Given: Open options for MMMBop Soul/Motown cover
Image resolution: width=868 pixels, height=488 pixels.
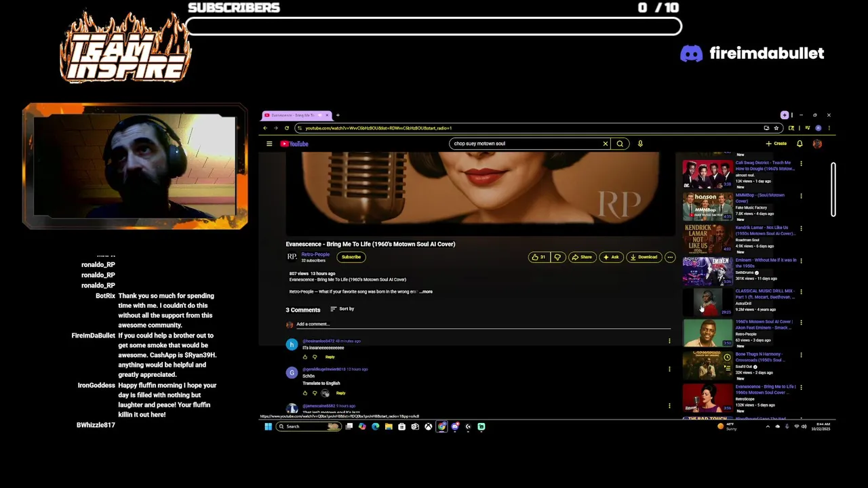Looking at the screenshot, I should pos(801,196).
